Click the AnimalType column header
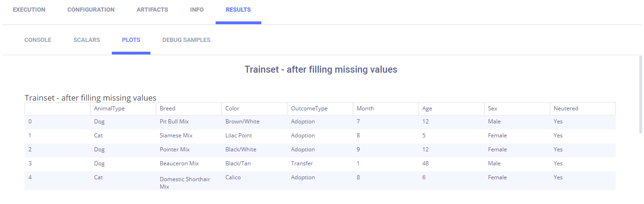Screen dimensions: 644x204 tap(109, 109)
